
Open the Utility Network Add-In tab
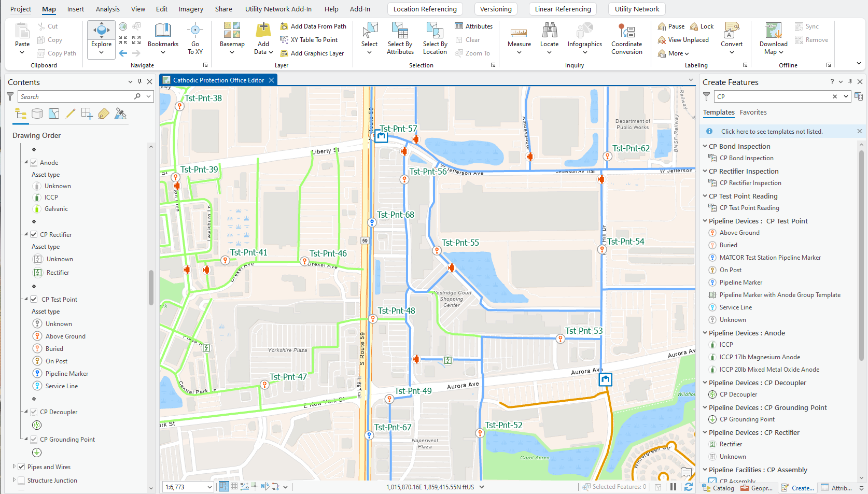(278, 9)
